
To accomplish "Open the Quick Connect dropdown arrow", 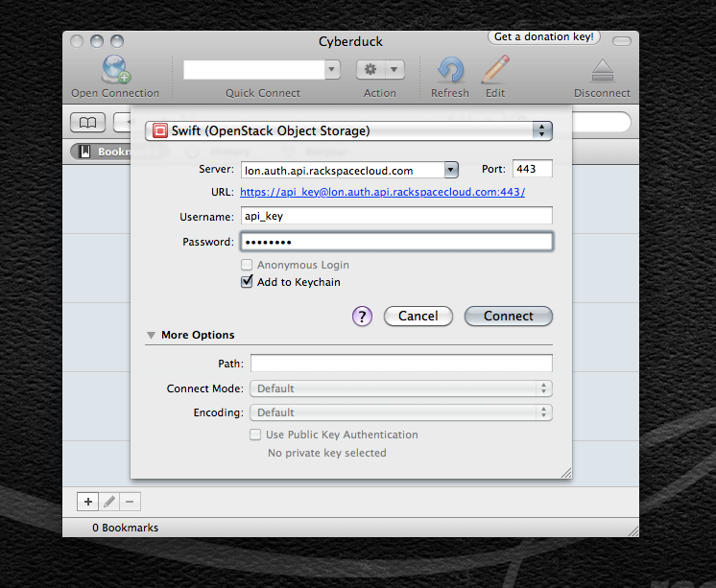I will tap(332, 70).
